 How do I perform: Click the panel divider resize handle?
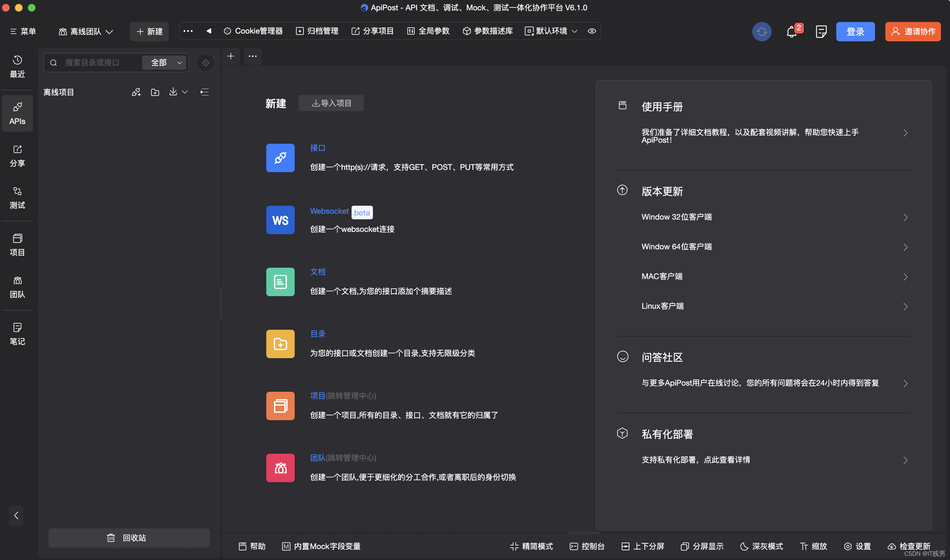(x=221, y=303)
